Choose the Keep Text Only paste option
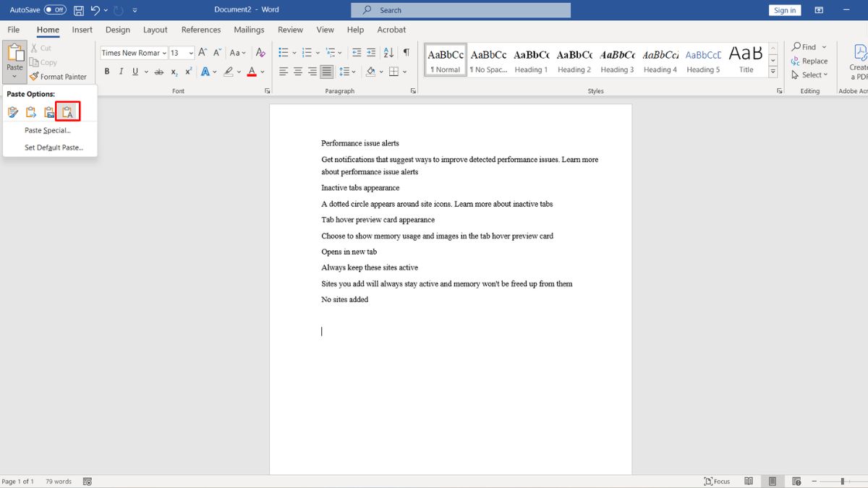The image size is (868, 488). (x=67, y=111)
